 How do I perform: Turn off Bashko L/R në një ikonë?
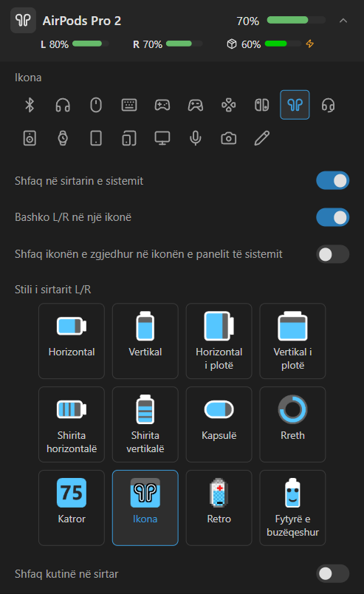(x=332, y=217)
